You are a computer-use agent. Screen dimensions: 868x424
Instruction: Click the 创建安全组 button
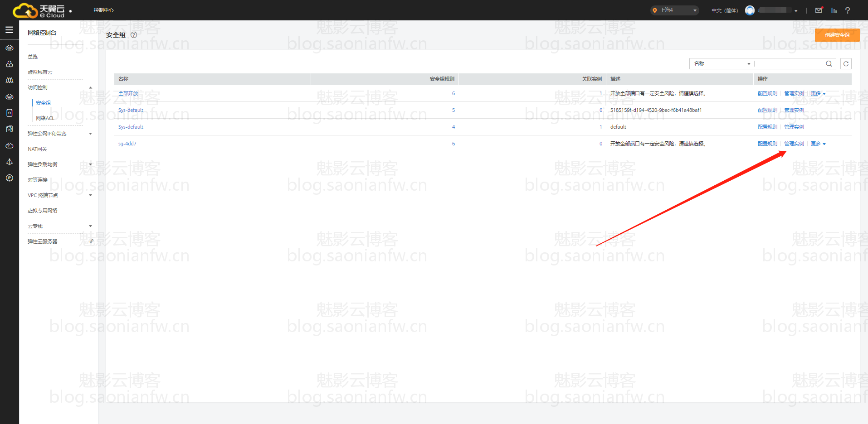pyautogui.click(x=837, y=35)
